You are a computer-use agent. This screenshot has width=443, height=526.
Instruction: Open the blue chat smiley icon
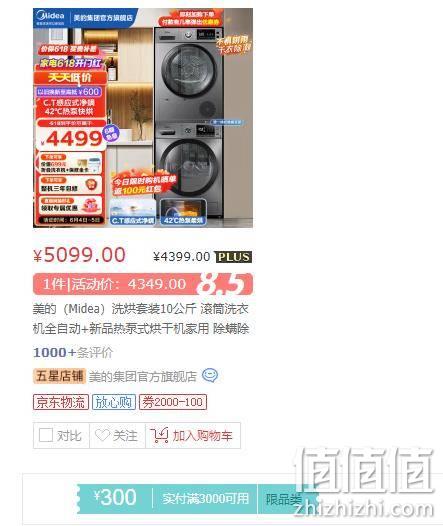pos(210,376)
